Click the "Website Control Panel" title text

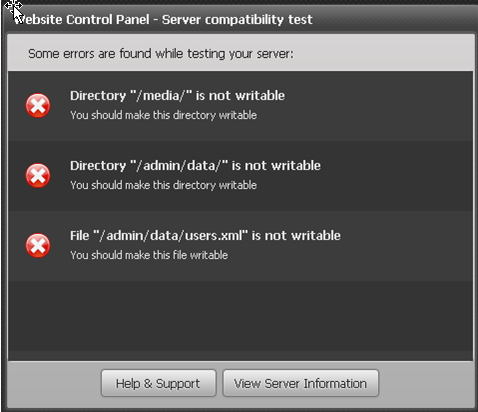[x=82, y=20]
